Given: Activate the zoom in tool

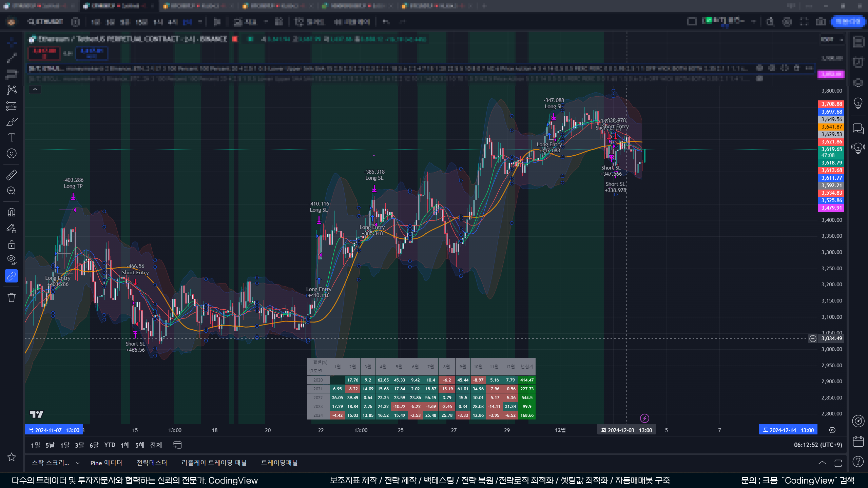Looking at the screenshot, I should 12,191.
